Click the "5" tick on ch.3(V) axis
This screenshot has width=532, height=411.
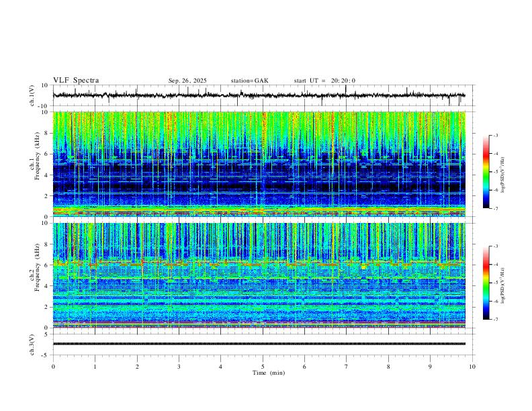tap(46, 334)
